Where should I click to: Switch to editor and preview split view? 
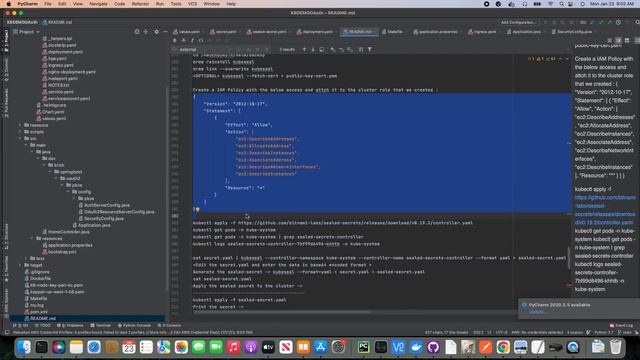point(618,40)
